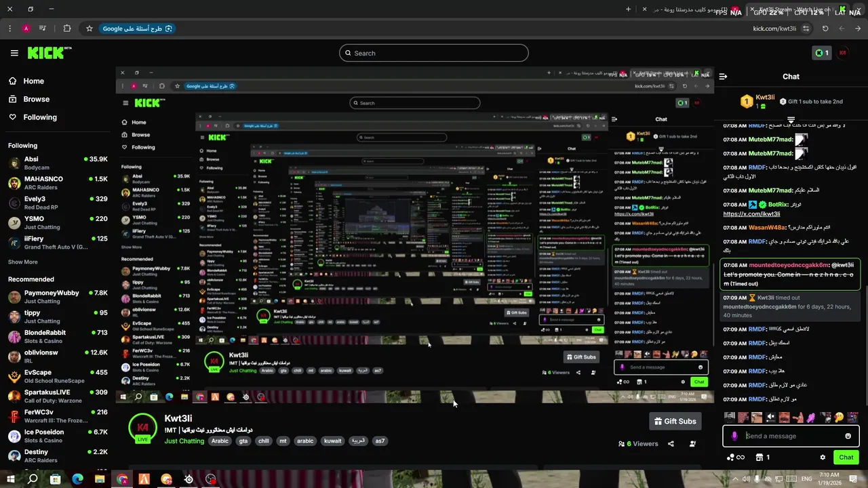Select the kuwait stream tag
Screen dimensions: 868x488
point(332,441)
